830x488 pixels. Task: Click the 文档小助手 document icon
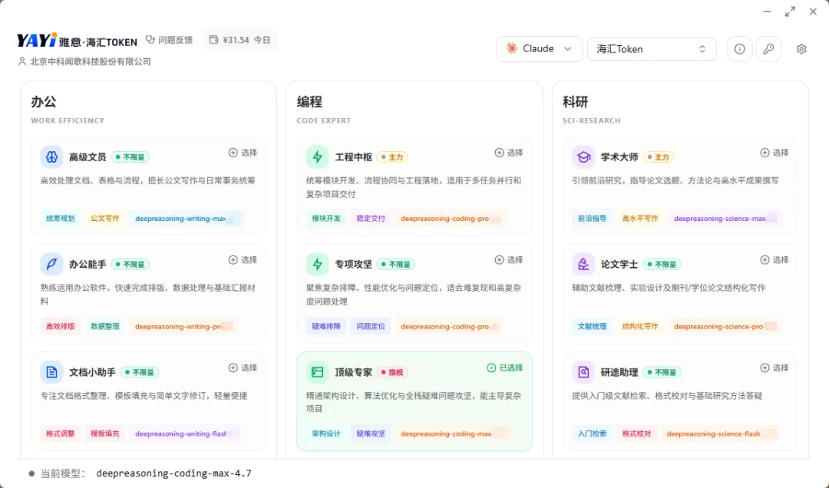[51, 372]
